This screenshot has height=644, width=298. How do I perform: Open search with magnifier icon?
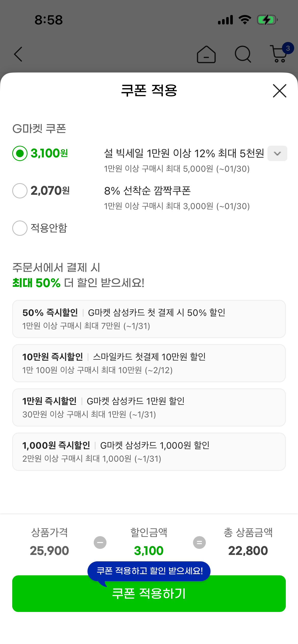(243, 54)
